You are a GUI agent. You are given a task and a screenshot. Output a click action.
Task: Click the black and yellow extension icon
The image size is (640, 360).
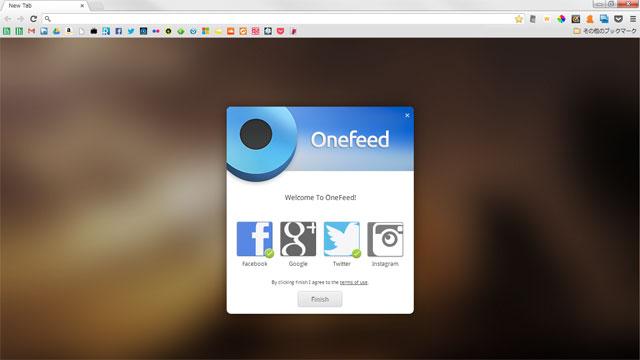click(576, 19)
